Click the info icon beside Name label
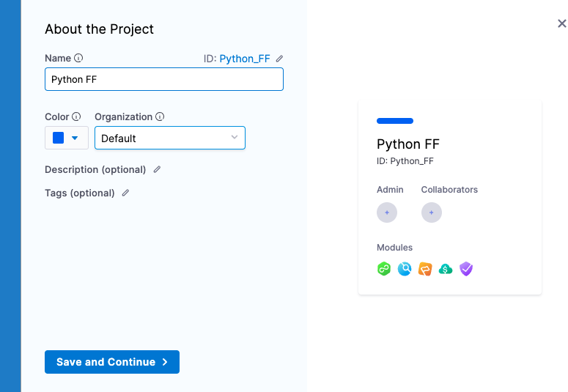568x392 pixels. point(78,58)
